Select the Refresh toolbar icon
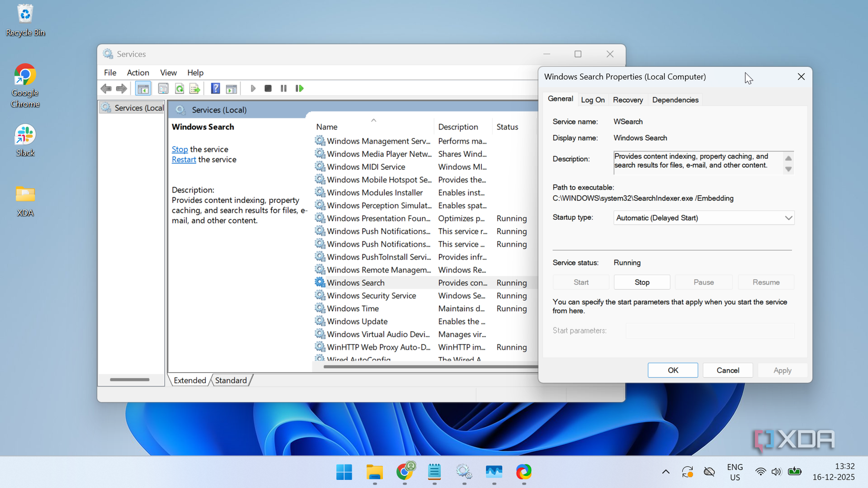The height and width of the screenshot is (488, 868). coord(179,88)
